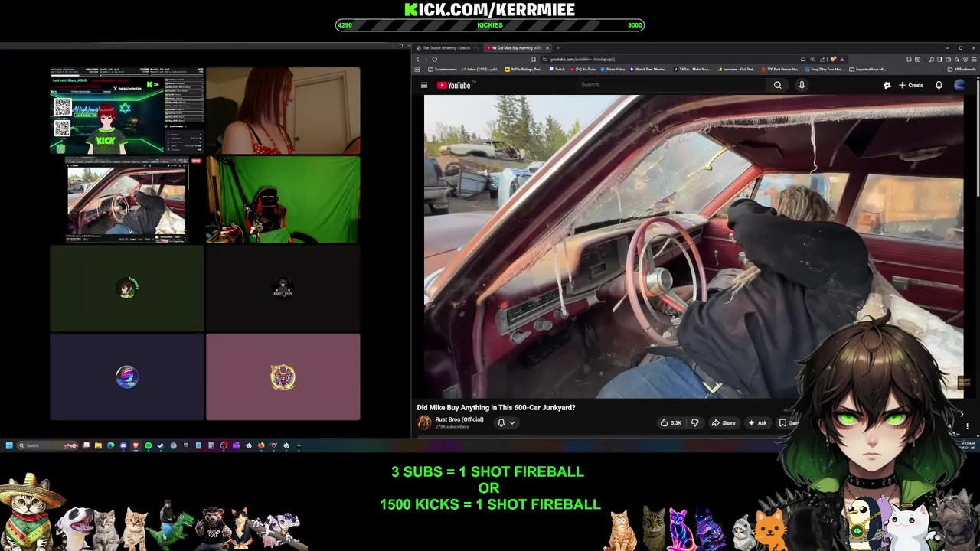Screen dimensions: 980x551
Task: Open the TikTok bookmark
Action: coord(691,69)
